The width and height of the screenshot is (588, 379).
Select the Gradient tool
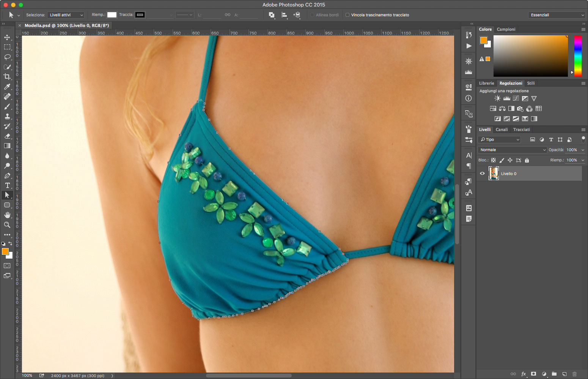(x=7, y=146)
